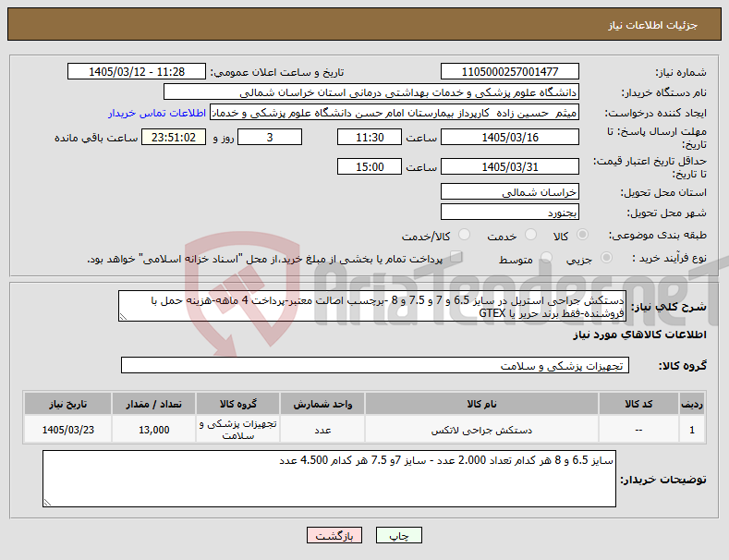Click the delivery city field بجنورد

click(x=509, y=213)
